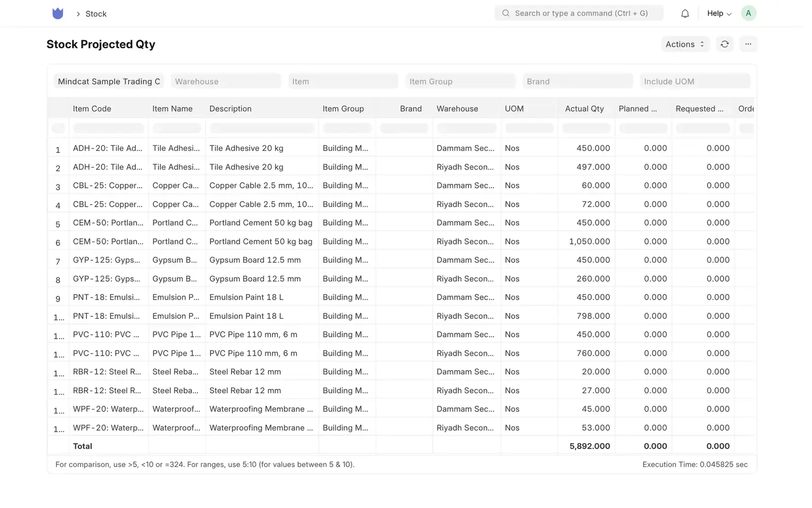
Task: Click the Warehouse column filter box
Action: (467, 128)
